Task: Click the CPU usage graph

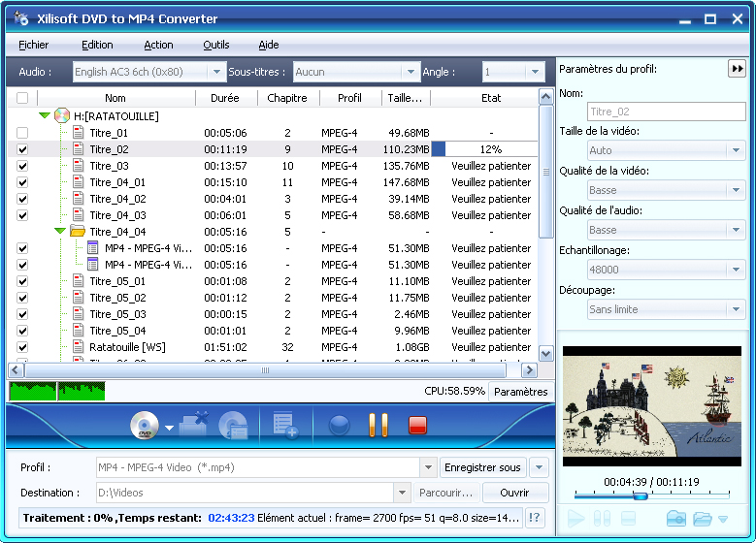Action: (x=57, y=391)
